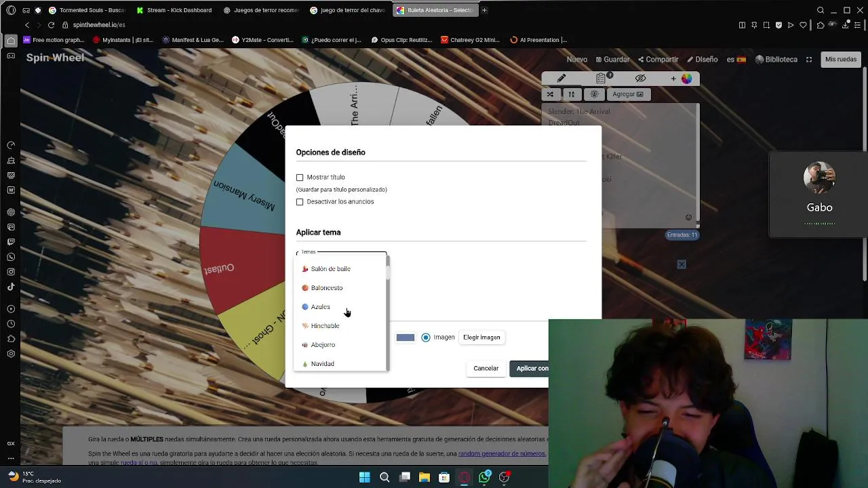The width and height of the screenshot is (868, 488).
Task: Click the Entradas: 11 counter badge
Action: click(682, 235)
